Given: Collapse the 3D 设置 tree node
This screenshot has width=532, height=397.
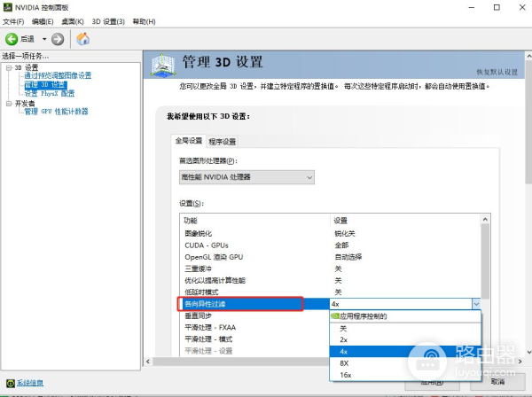Looking at the screenshot, I should pos(9,68).
